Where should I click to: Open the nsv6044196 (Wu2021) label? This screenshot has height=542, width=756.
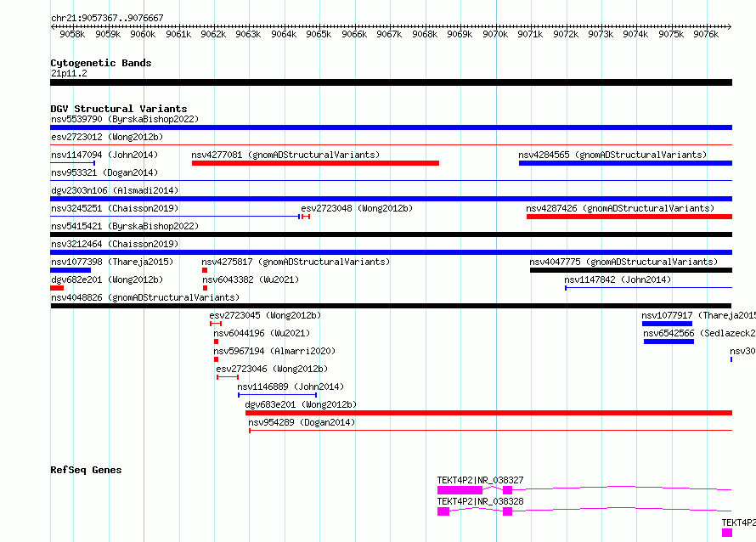click(x=262, y=333)
